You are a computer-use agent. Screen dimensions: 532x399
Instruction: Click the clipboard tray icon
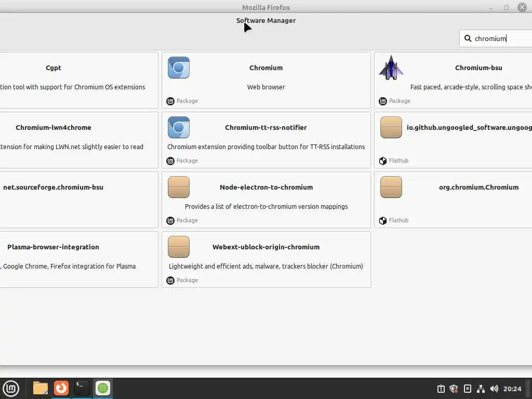[441, 389]
